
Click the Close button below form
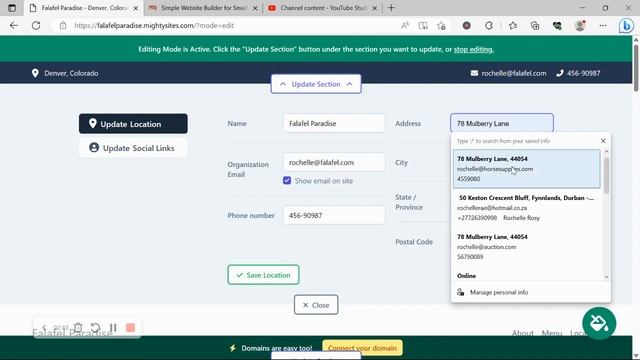click(x=316, y=305)
